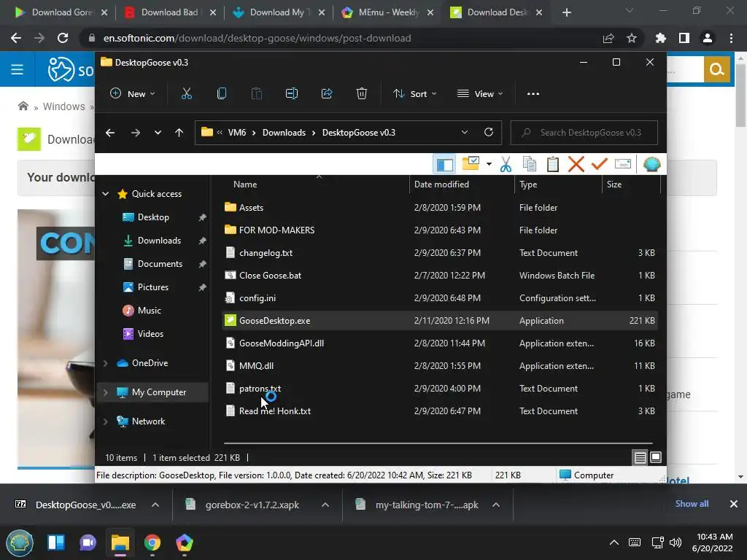
Task: Open gorebox-2 xapk download item chevron
Action: [x=325, y=505]
